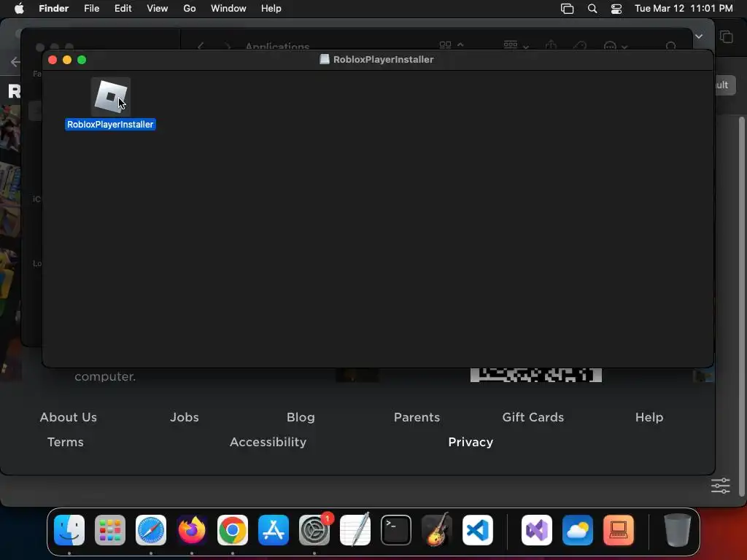The height and width of the screenshot is (560, 747).
Task: Open Google Chrome from the Dock
Action: [x=233, y=530]
